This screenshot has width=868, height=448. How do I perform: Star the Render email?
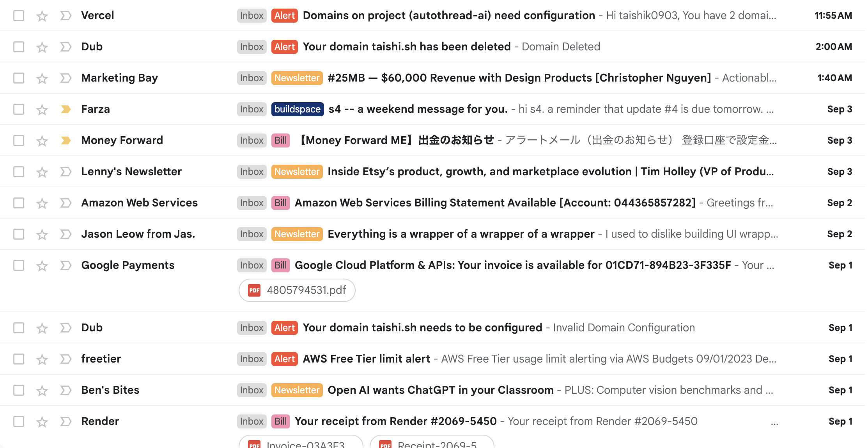tap(42, 422)
